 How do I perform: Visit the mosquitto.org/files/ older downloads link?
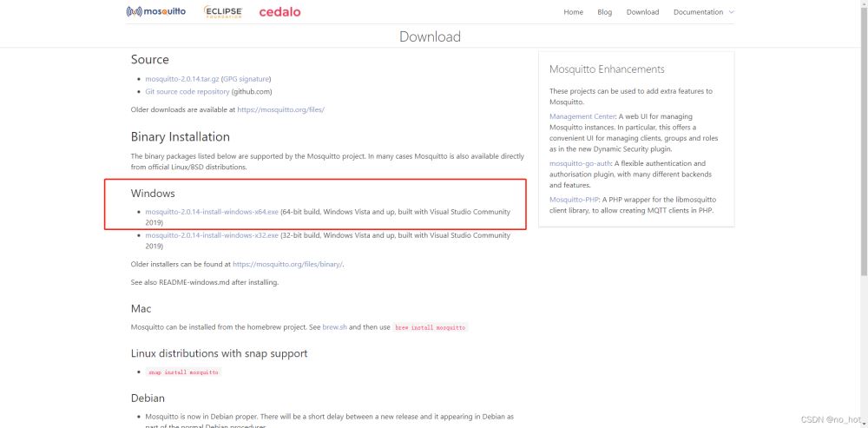click(x=280, y=110)
